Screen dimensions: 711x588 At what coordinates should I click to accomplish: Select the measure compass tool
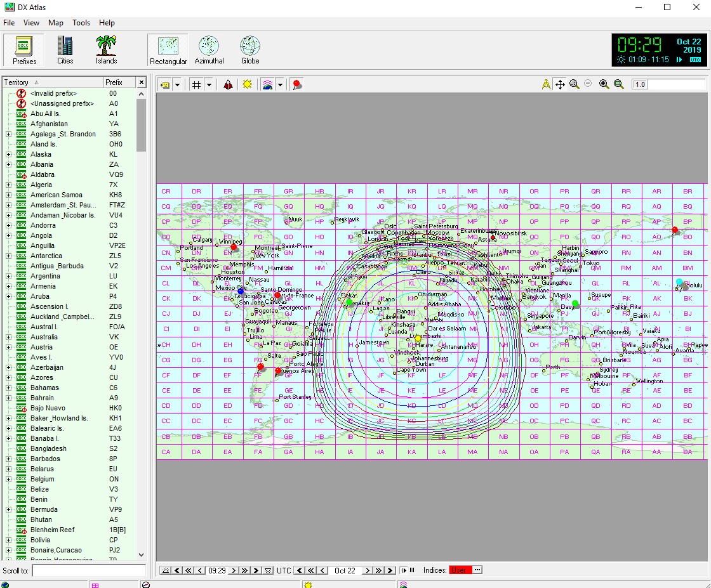(x=546, y=84)
